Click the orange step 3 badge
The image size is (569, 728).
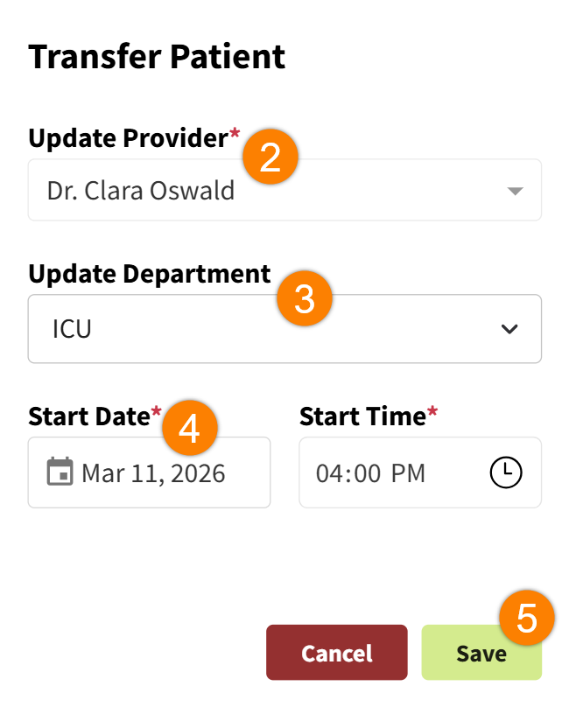[305, 298]
